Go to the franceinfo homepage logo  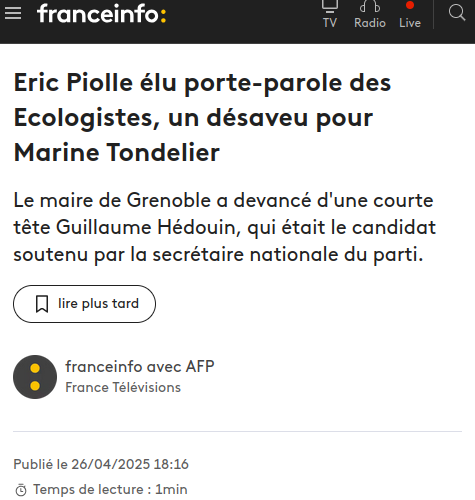(x=102, y=14)
